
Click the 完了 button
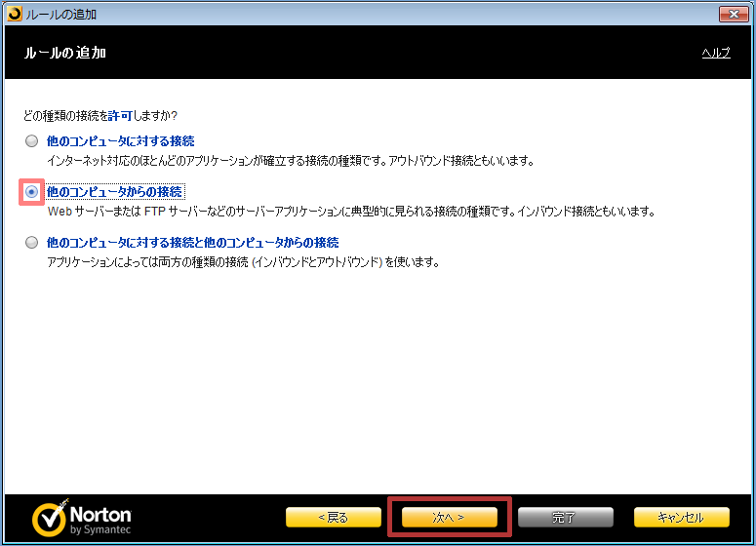click(x=565, y=517)
